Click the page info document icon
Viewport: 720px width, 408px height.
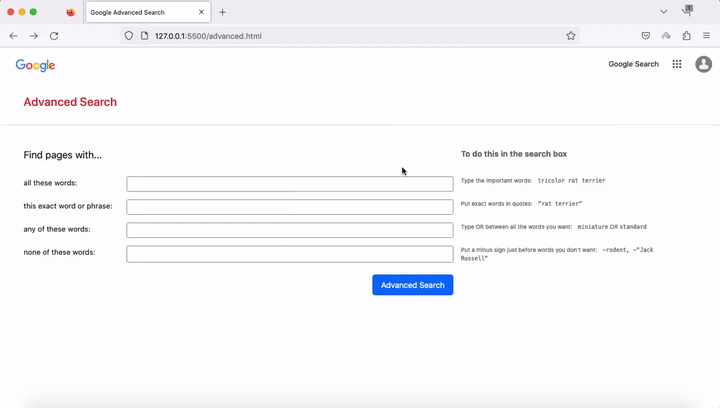[144, 36]
